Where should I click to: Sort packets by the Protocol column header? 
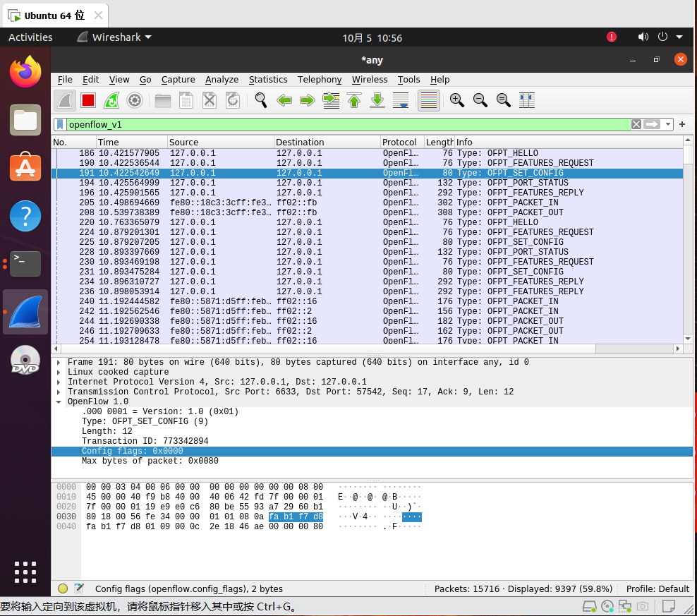coord(401,142)
